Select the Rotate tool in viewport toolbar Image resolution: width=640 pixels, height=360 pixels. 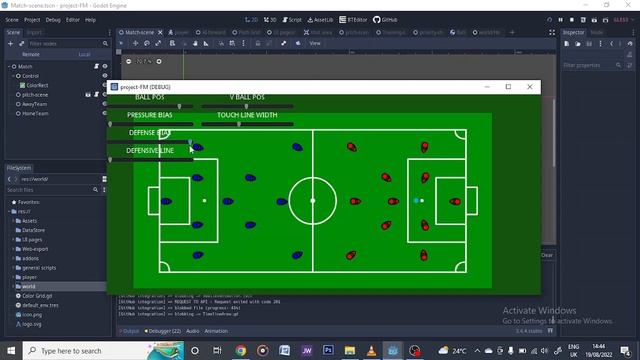147,43
